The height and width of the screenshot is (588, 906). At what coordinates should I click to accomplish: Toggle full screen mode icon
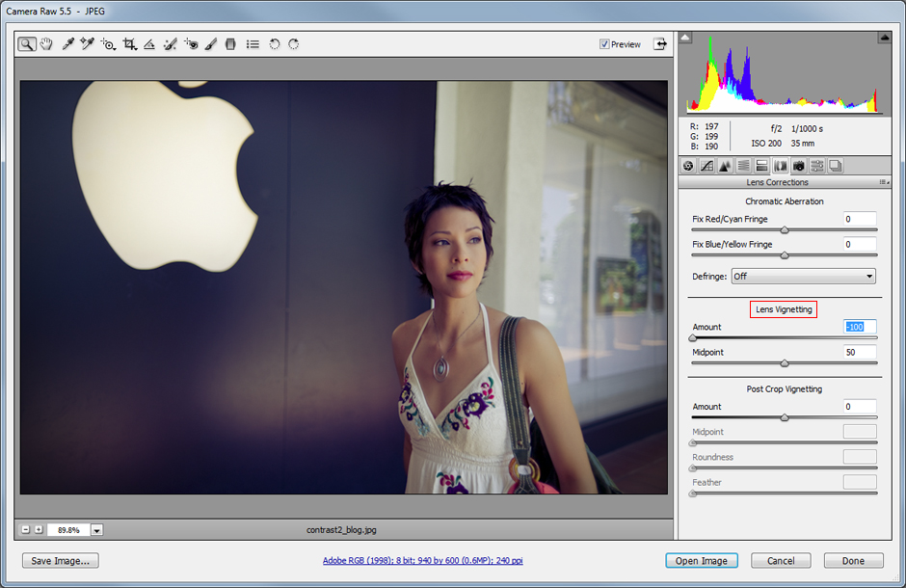click(x=660, y=44)
